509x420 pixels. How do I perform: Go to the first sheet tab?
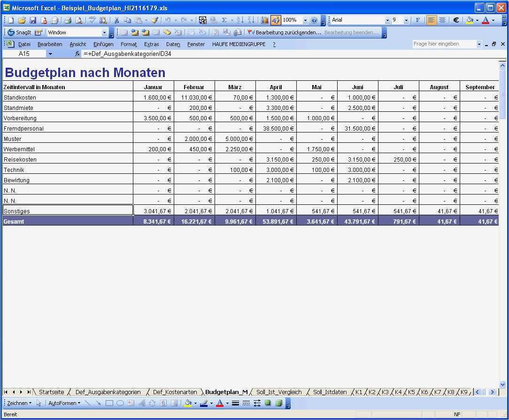(x=6, y=392)
